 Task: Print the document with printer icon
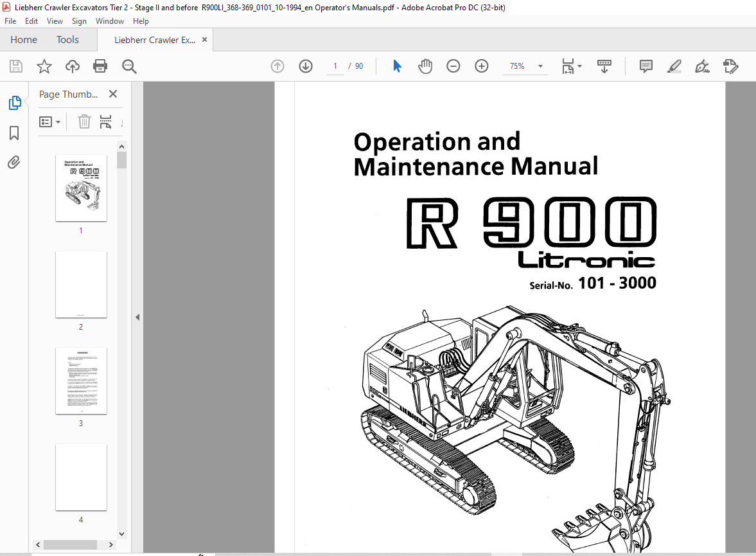click(x=100, y=66)
